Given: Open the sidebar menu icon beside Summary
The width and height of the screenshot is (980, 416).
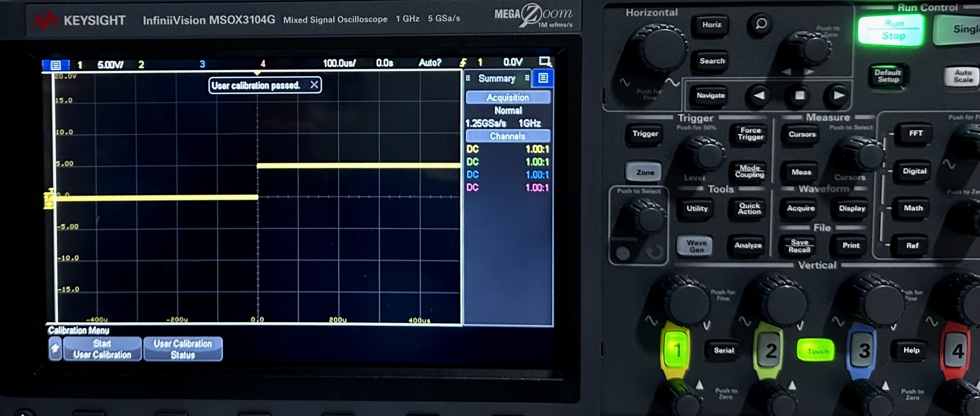Looking at the screenshot, I should [x=543, y=78].
